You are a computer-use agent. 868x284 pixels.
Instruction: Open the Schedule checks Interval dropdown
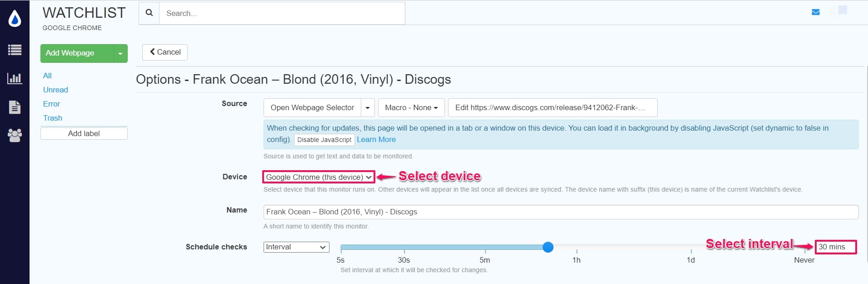tap(296, 247)
